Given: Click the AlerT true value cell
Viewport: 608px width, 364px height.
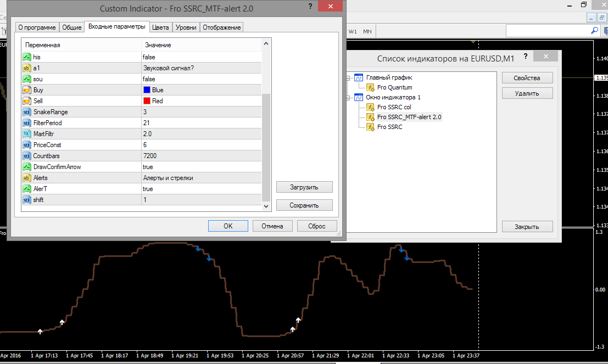Looking at the screenshot, I should (x=201, y=189).
